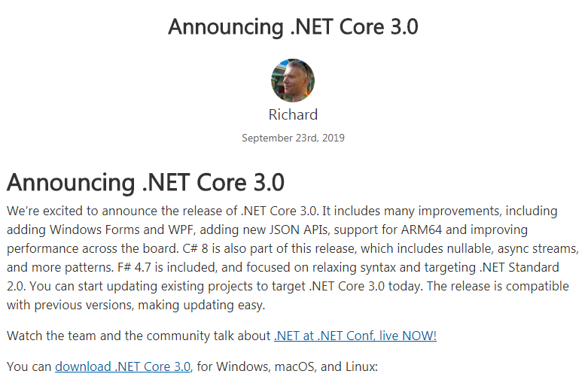Click the large left-aligned article heading
The height and width of the screenshot is (377, 588).
145,183
